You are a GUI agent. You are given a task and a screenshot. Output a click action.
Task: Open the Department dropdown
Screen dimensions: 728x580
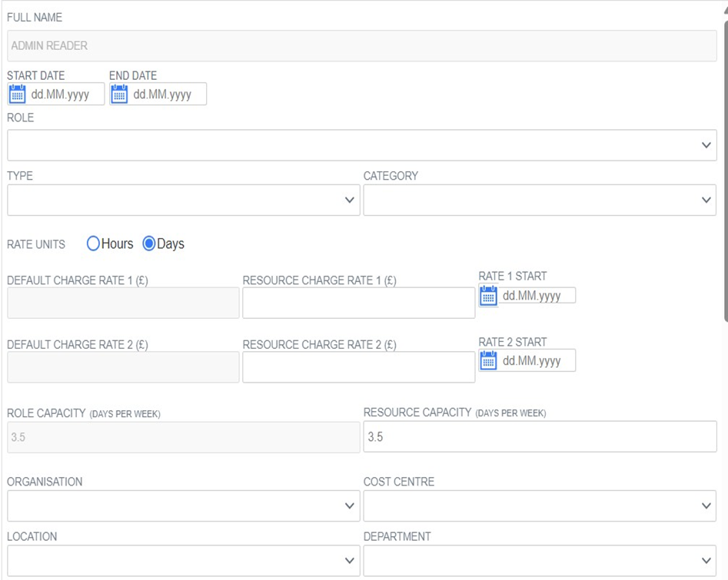tap(540, 561)
